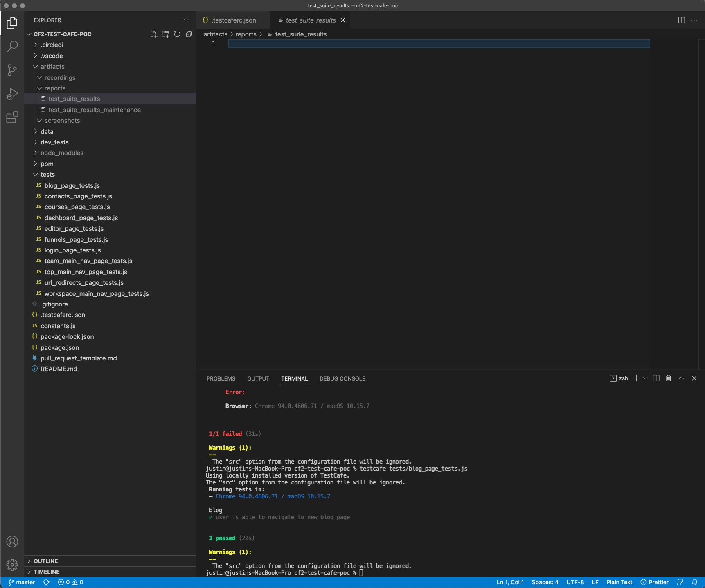Select the zsh terminal instance
This screenshot has width=705, height=588.
(619, 378)
